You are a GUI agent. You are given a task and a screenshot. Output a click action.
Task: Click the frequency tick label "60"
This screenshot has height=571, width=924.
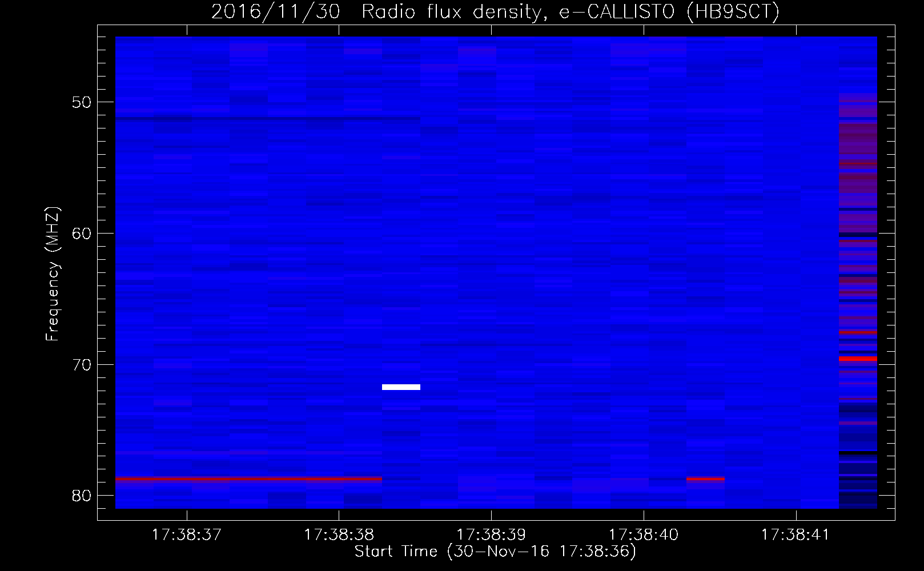click(x=82, y=234)
